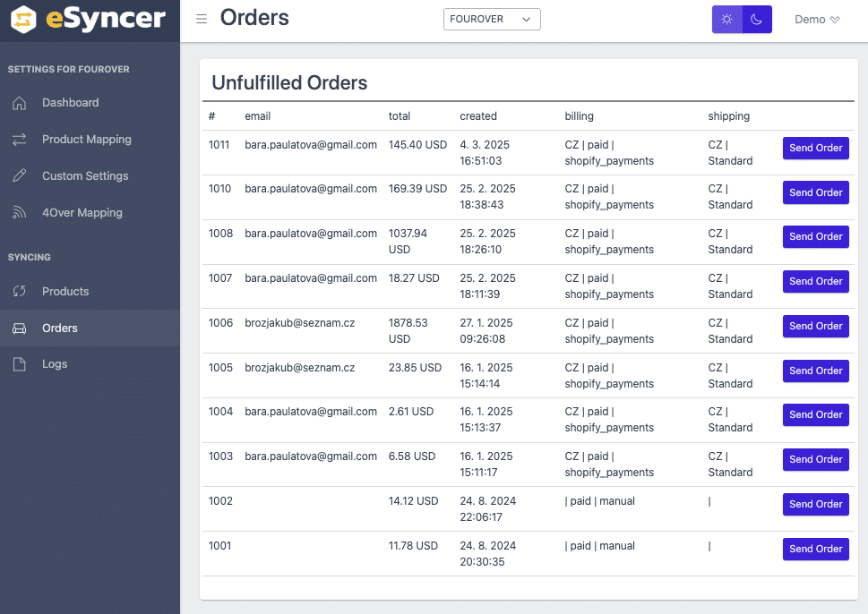This screenshot has height=614, width=868.
Task: Click the Unfulfilled Orders heading
Action: tap(289, 83)
